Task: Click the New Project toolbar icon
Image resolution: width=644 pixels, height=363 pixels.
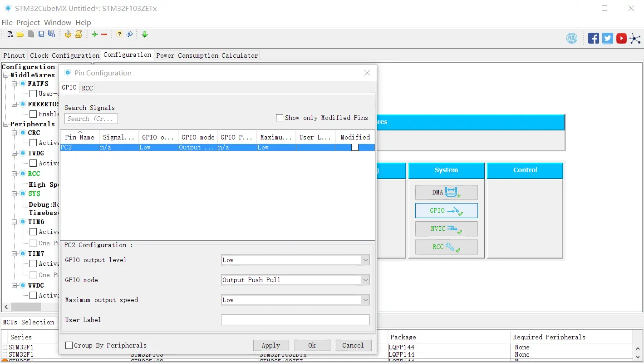Action: 10,34
